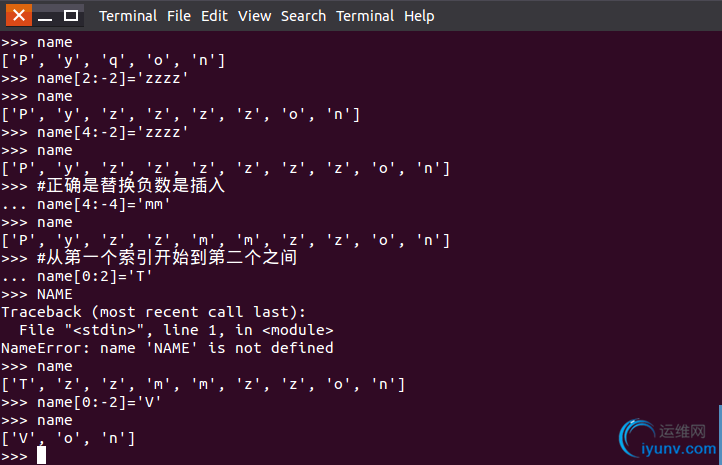This screenshot has width=722, height=465.
Task: Click the name[0:-2]='V' command line
Action: tap(81, 402)
